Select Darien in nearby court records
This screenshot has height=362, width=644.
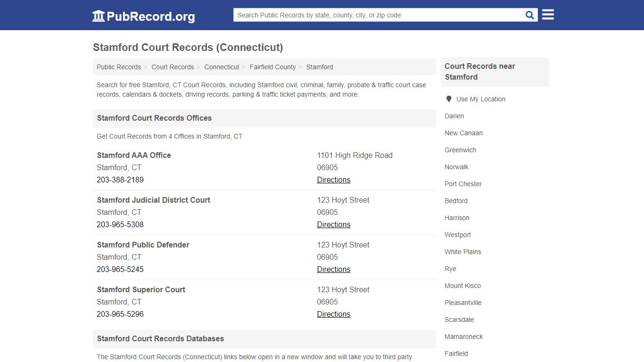pyautogui.click(x=454, y=116)
